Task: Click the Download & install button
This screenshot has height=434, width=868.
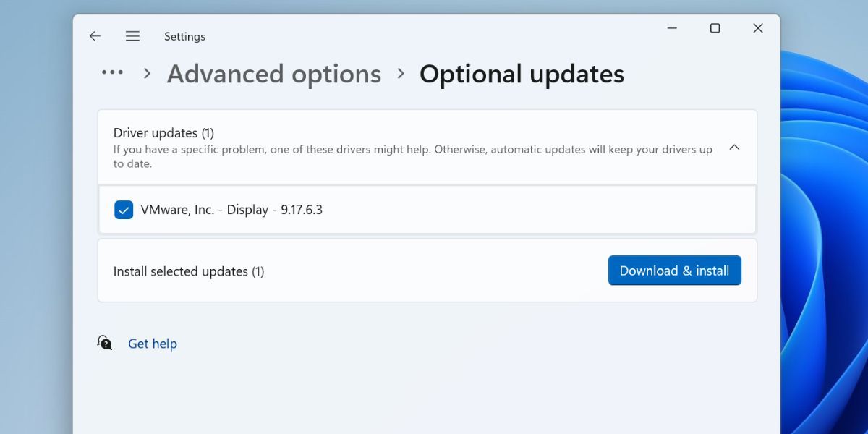Action: (674, 271)
